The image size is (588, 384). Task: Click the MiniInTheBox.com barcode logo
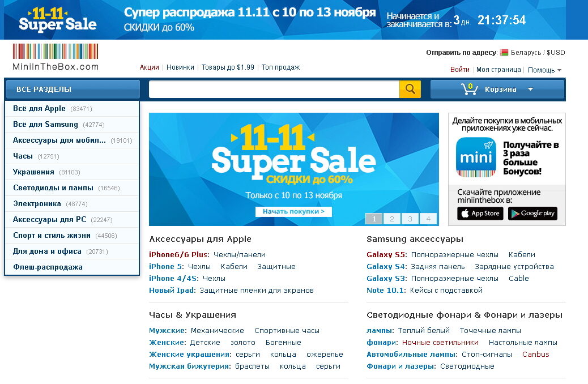(56, 57)
